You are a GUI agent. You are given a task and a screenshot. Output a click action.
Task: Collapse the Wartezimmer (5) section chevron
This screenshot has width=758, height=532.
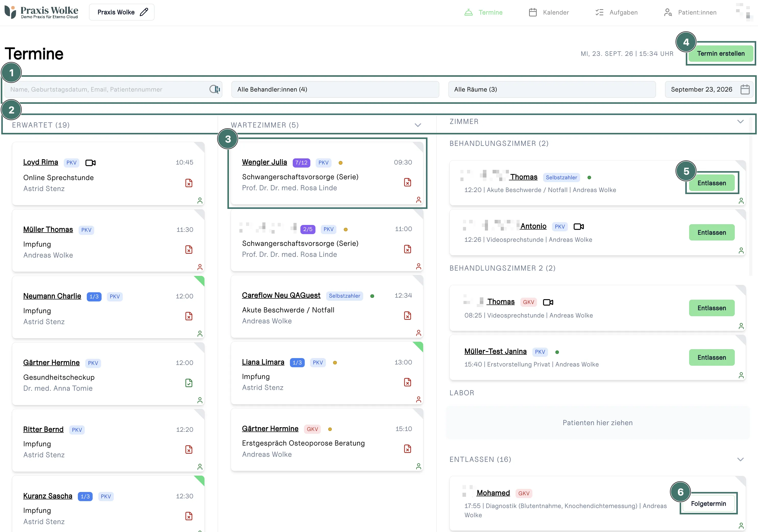coord(418,125)
